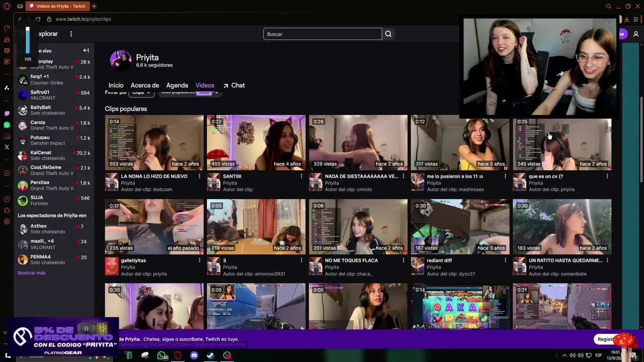This screenshot has height=362, width=644.
Task: Open Carola Grand Theft Auto V channel
Action: coord(54,125)
